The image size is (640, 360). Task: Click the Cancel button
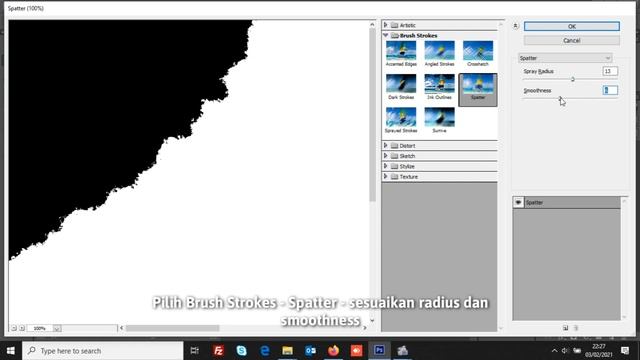click(571, 40)
